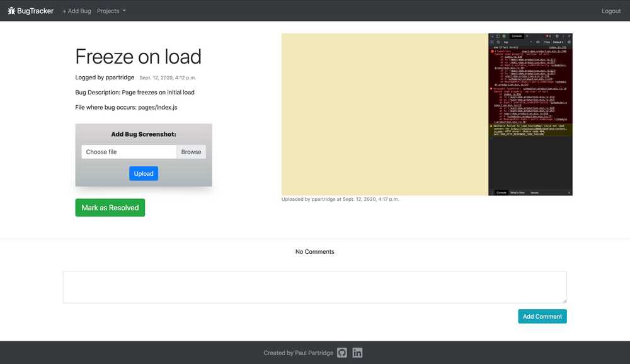
Task: Log out using the Logout link
Action: (610, 11)
